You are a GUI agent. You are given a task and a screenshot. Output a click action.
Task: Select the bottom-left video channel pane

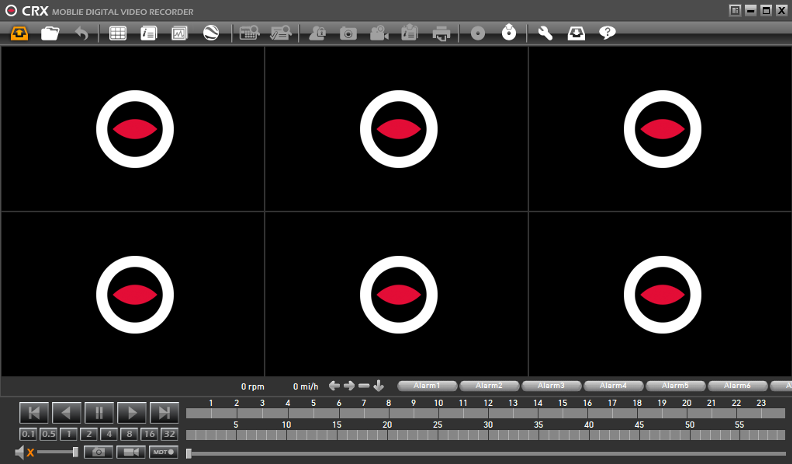[x=133, y=294]
